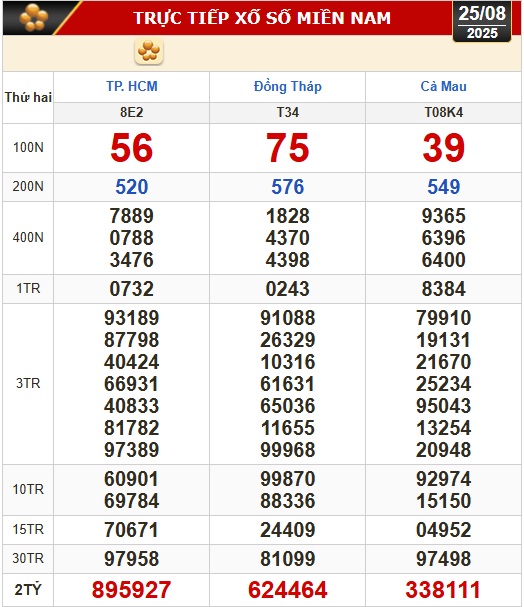This screenshot has height=607, width=524.
Task: Click the blue number 576
Action: click(288, 187)
